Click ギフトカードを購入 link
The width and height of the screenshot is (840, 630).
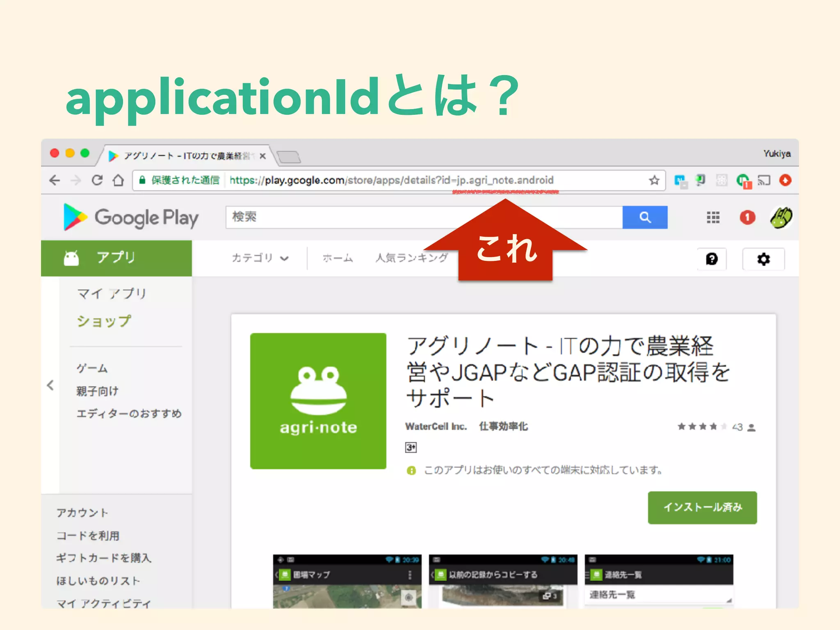coord(104,558)
